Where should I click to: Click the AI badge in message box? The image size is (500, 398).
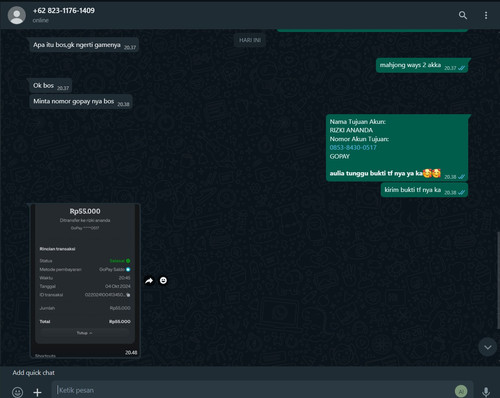point(461,391)
